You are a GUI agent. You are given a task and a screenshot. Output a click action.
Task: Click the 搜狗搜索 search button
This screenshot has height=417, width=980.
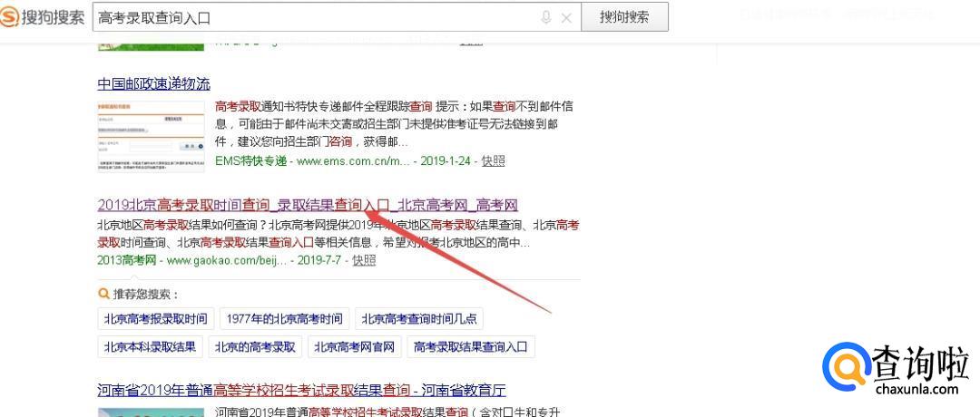point(624,17)
